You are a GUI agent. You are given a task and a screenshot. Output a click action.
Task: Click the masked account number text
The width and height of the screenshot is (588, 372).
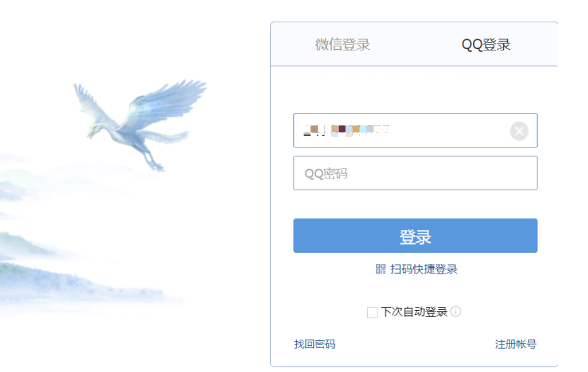[x=346, y=130]
